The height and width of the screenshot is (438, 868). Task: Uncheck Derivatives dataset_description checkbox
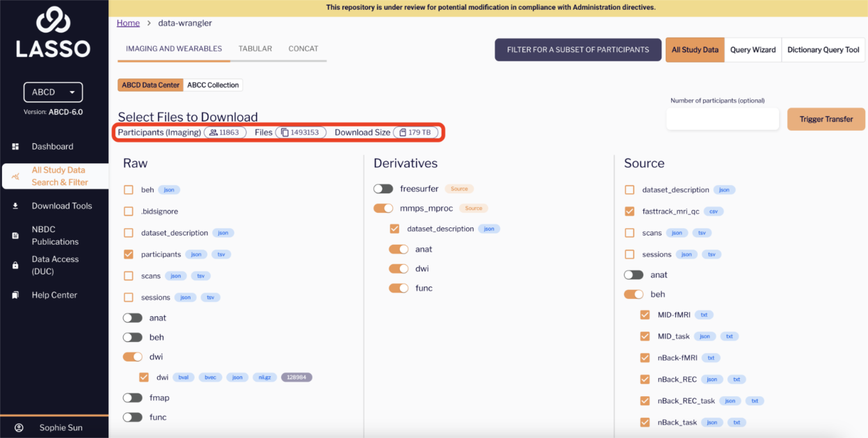pos(394,229)
